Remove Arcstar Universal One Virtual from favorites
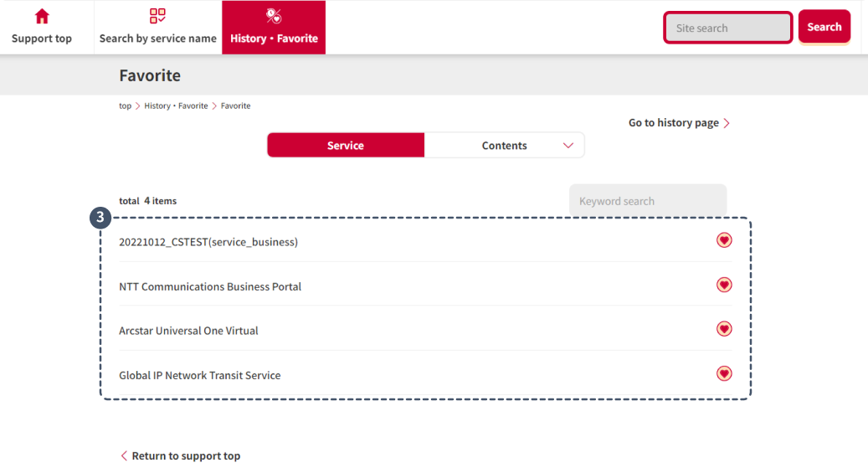The width and height of the screenshot is (868, 473). point(724,329)
